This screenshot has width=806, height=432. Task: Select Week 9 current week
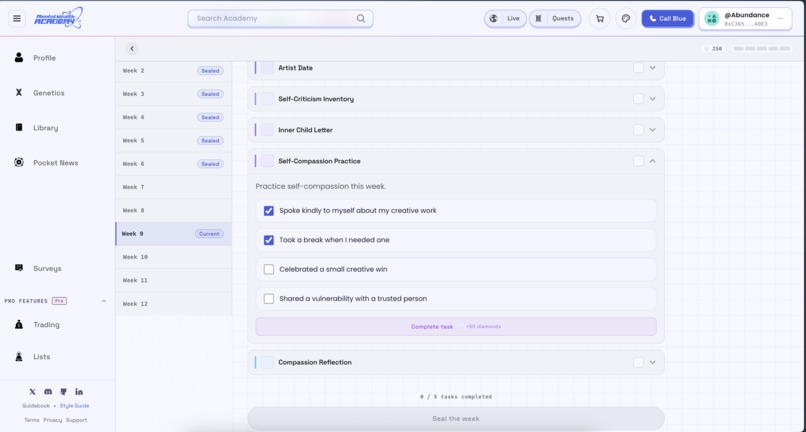tap(174, 233)
